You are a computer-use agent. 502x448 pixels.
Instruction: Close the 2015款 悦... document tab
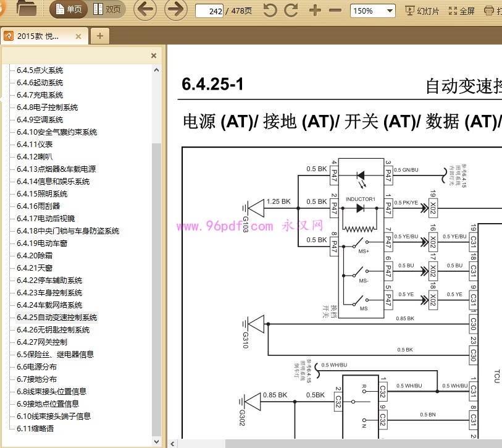(x=78, y=36)
